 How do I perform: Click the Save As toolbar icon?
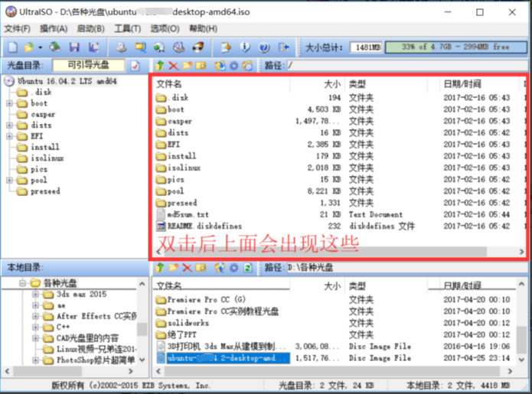click(93, 47)
